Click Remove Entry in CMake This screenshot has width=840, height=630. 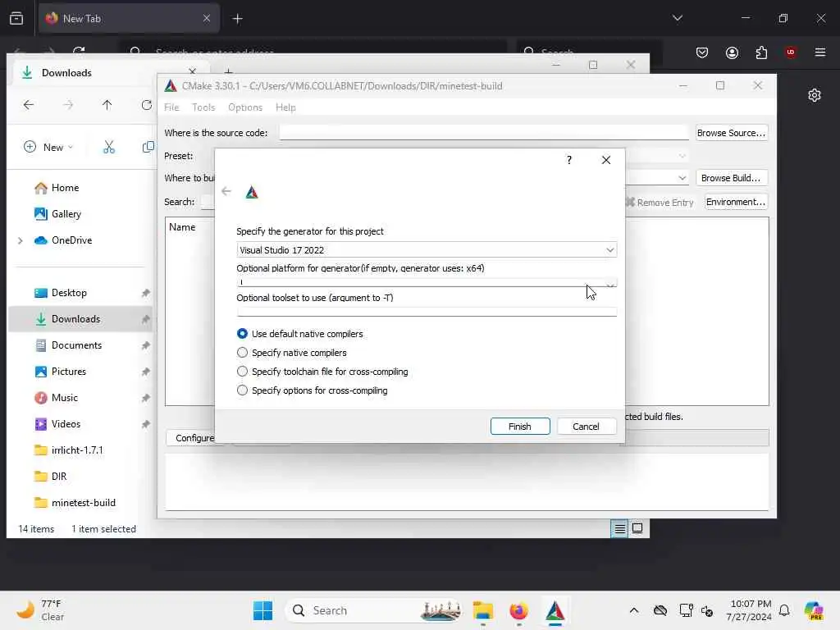(x=660, y=203)
